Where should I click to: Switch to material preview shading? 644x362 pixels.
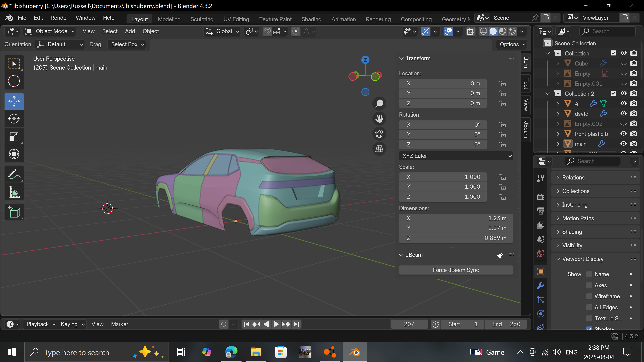pos(502,31)
